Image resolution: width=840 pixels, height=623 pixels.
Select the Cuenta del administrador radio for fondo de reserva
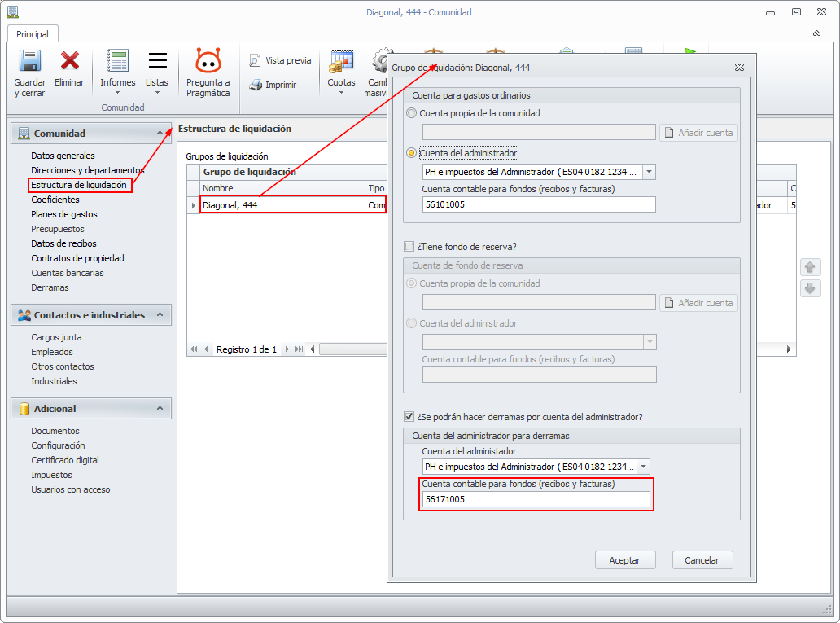click(411, 323)
